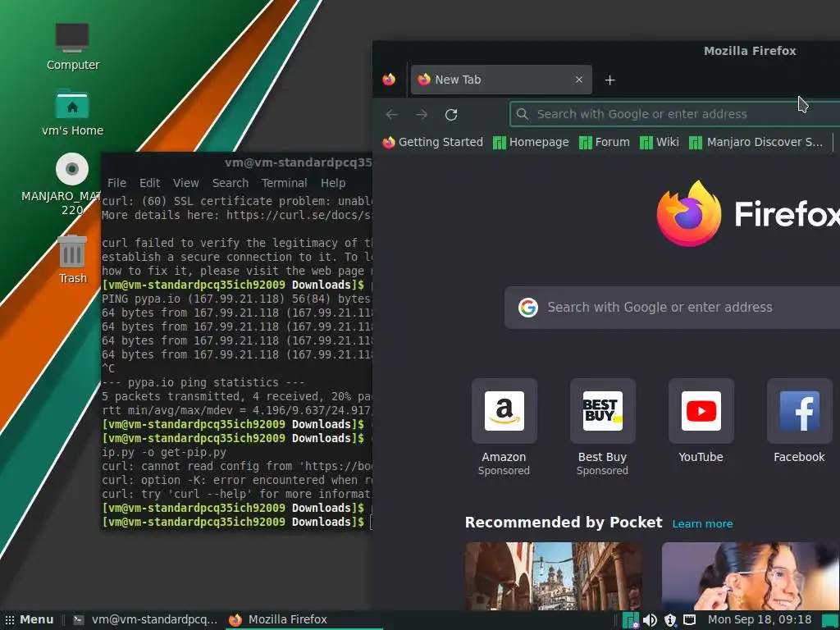Open the Amazon sponsored shortcut
This screenshot has width=840, height=630.
pos(504,427)
